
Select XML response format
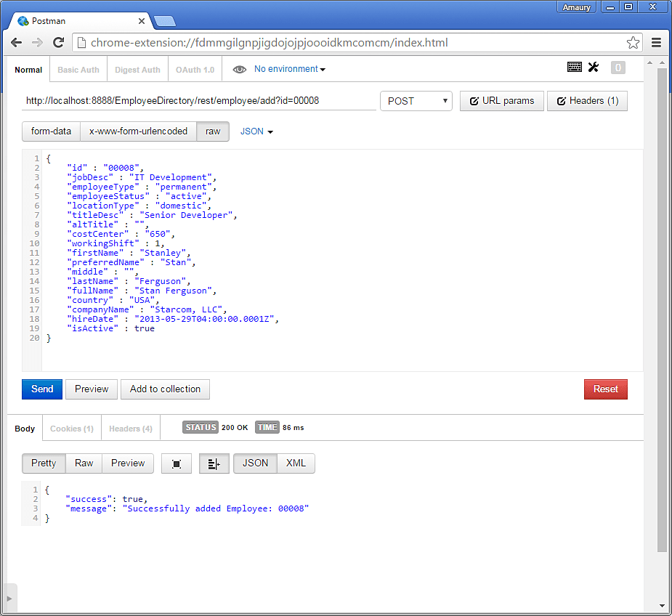tap(296, 463)
